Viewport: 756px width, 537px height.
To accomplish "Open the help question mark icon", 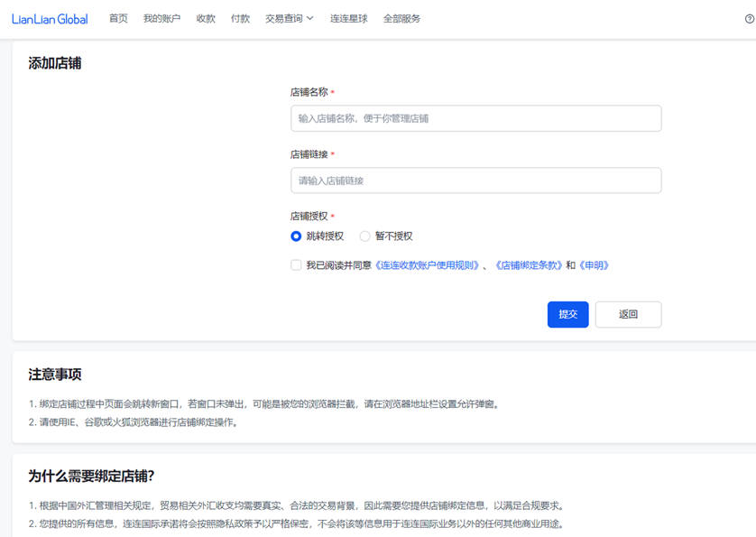I will click(749, 19).
